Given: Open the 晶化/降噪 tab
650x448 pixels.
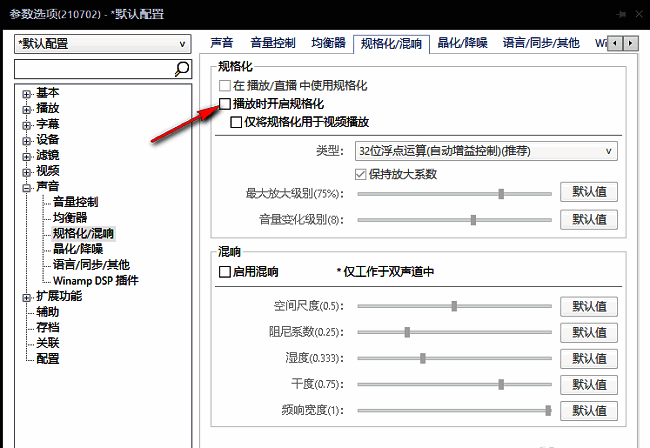Looking at the screenshot, I should click(464, 43).
